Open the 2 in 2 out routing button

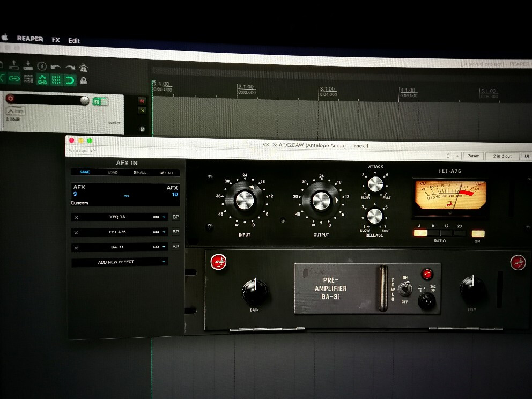pyautogui.click(x=502, y=156)
